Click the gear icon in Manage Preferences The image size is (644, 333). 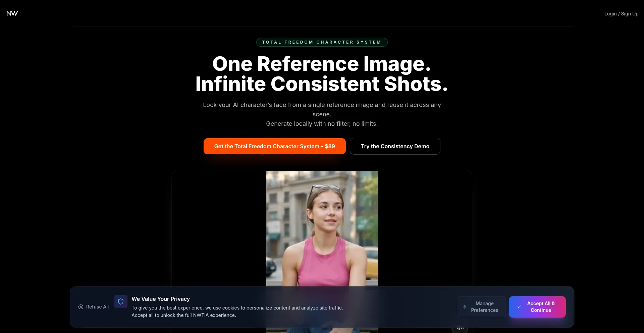[x=464, y=307]
